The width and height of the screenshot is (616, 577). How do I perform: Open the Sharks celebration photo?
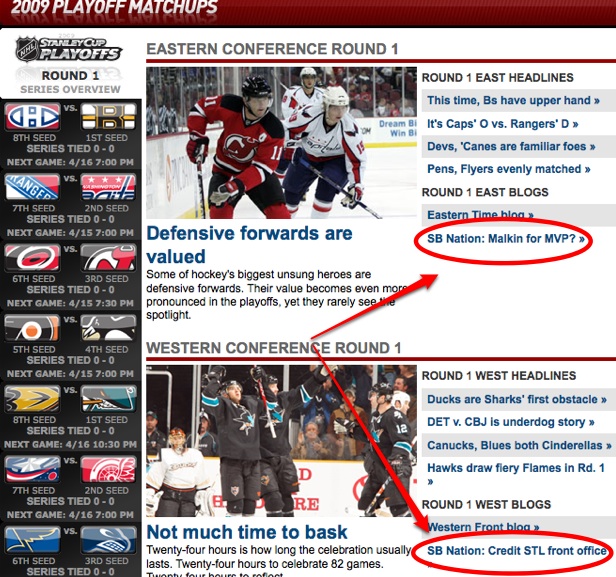[x=281, y=441]
